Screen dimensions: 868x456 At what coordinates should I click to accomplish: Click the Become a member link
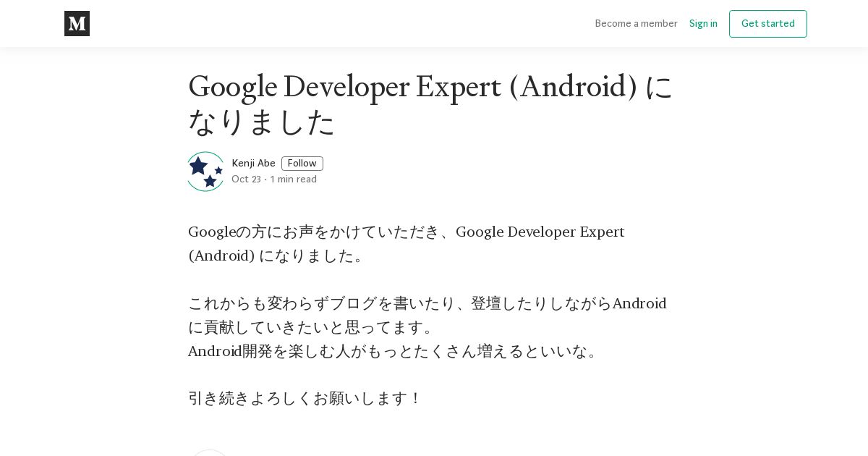click(x=636, y=24)
